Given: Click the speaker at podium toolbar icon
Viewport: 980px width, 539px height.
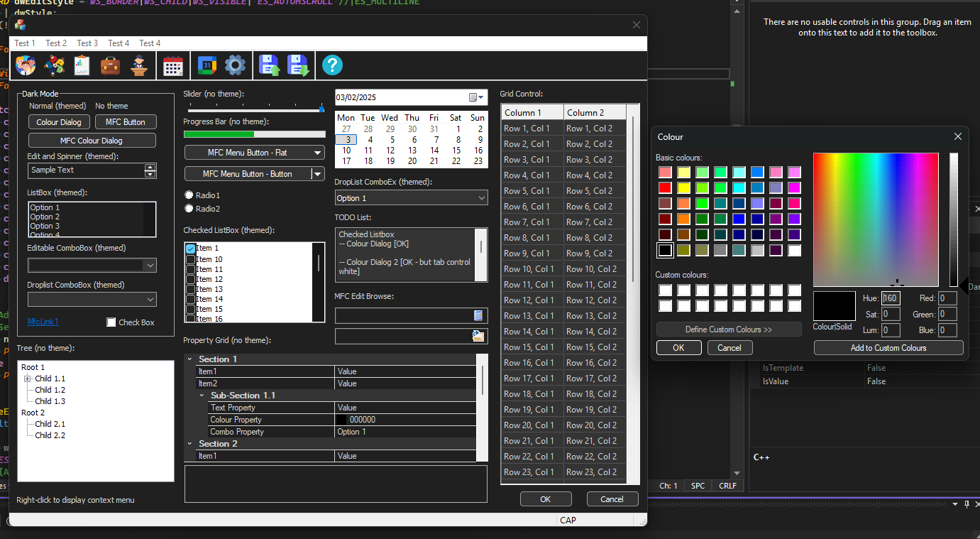Looking at the screenshot, I should click(138, 65).
